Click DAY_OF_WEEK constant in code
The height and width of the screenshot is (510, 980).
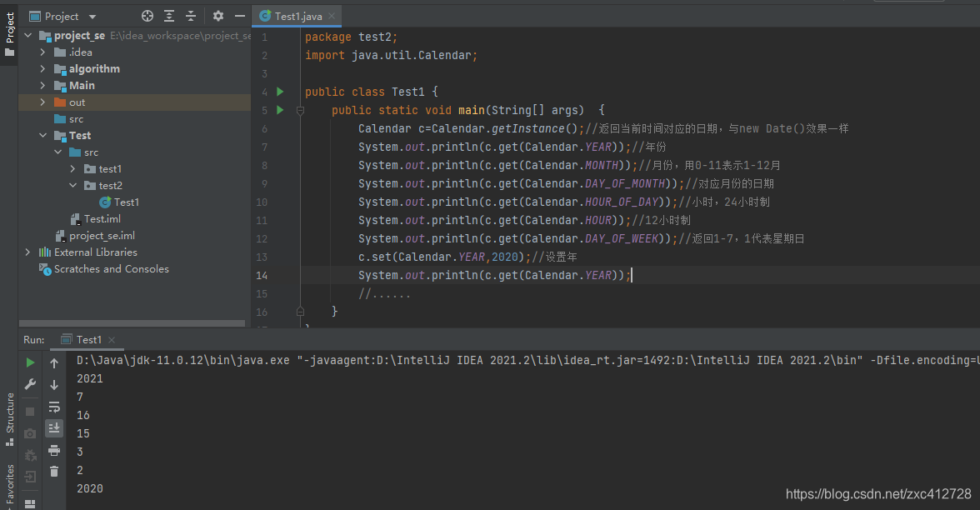click(622, 238)
